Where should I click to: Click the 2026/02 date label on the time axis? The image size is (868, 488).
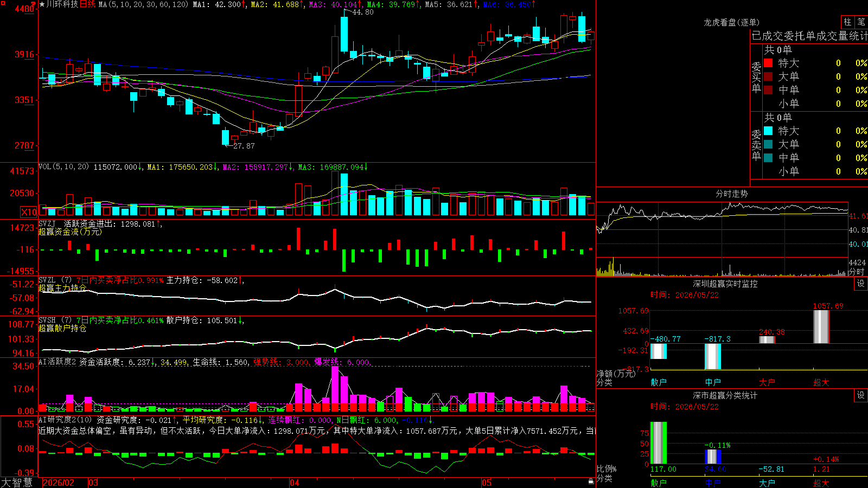(x=59, y=483)
